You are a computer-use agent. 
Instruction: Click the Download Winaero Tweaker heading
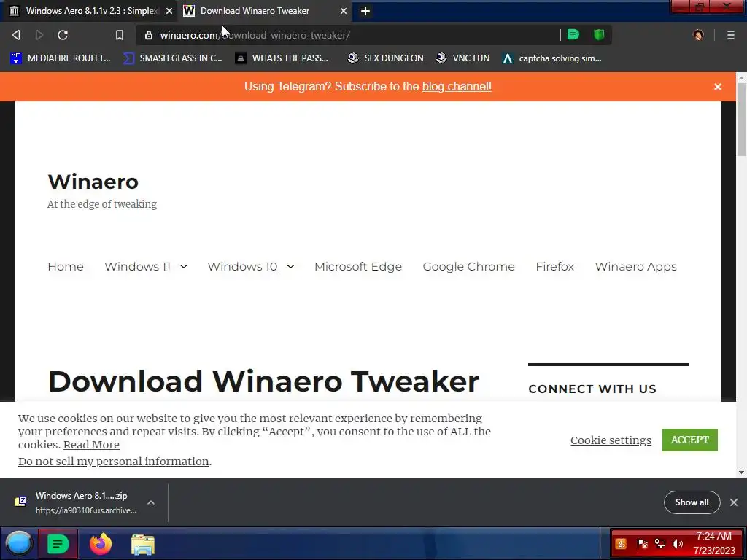[x=263, y=381]
